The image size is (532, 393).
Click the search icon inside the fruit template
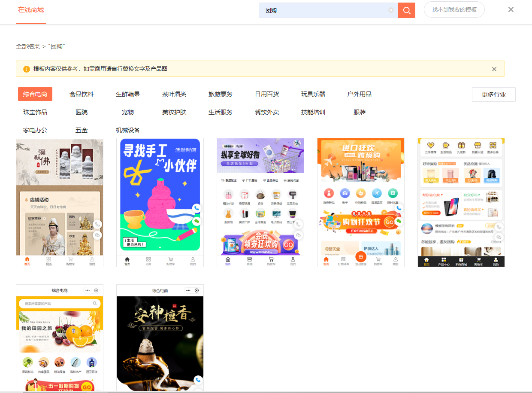click(x=95, y=303)
